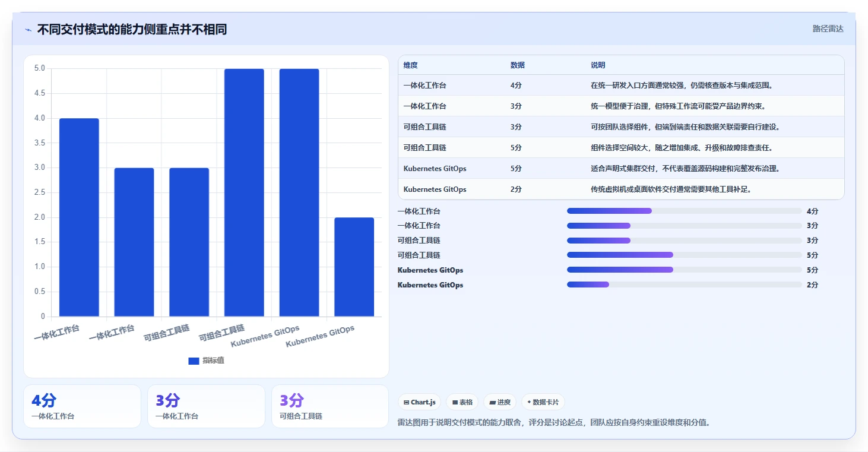Click the chart bar reaching 2.0 for Kubernetes GitOps
Screen dimensions: 868x452
click(x=354, y=267)
